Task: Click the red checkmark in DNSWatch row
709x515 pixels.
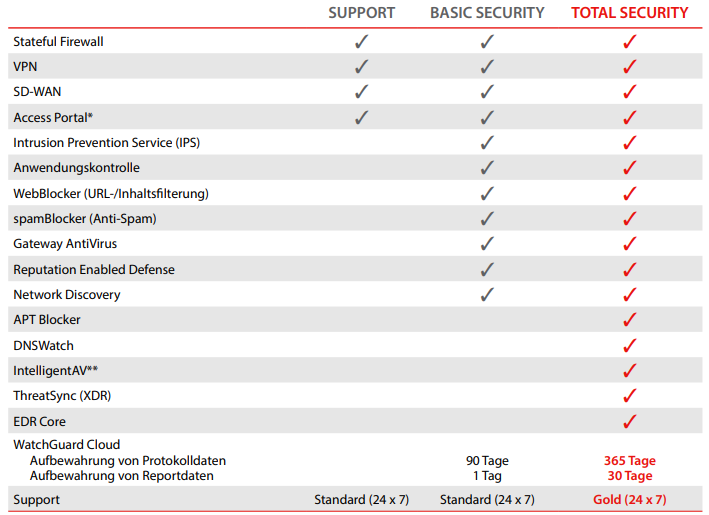Action: click(630, 345)
